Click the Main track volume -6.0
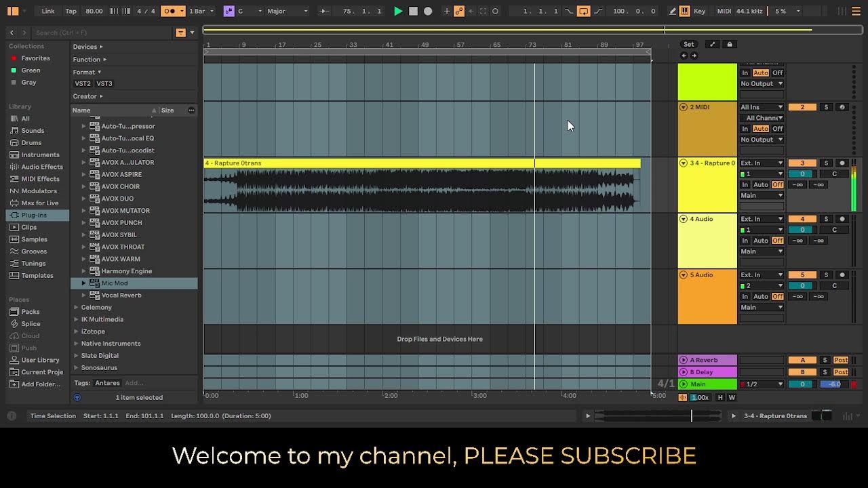The width and height of the screenshot is (868, 488). coord(834,384)
